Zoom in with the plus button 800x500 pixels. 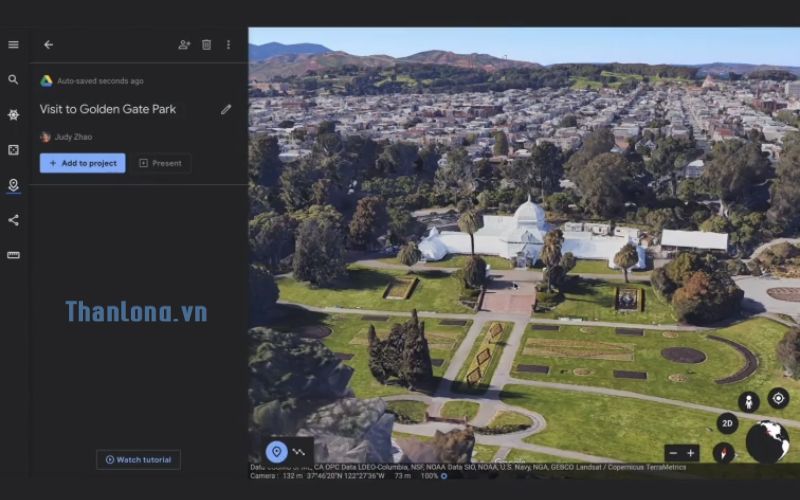click(691, 453)
